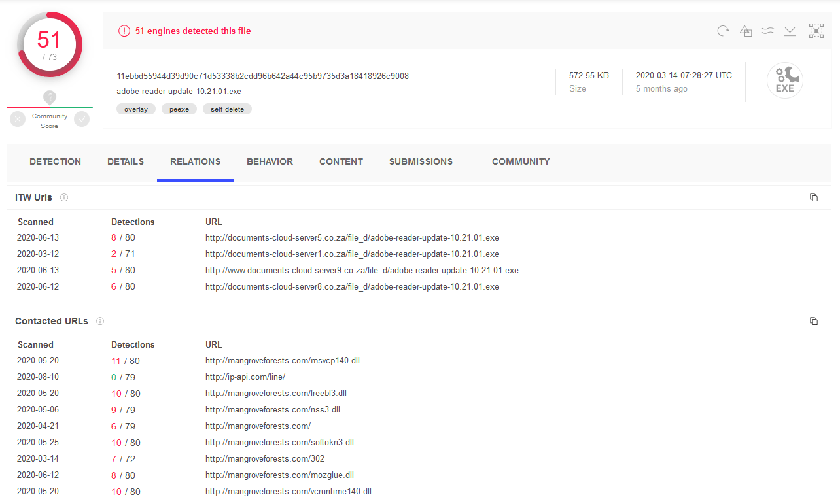
Task: Click the 51/73 detection score circle
Action: point(50,46)
